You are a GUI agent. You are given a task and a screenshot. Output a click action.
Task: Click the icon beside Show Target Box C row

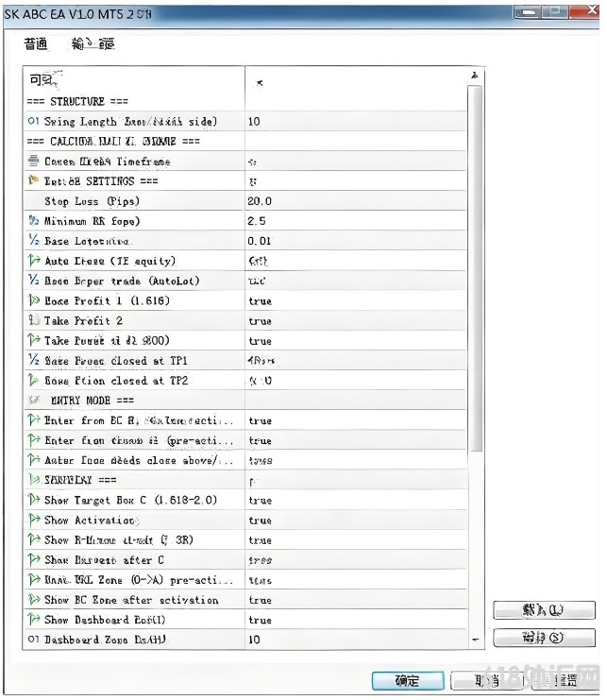point(33,500)
